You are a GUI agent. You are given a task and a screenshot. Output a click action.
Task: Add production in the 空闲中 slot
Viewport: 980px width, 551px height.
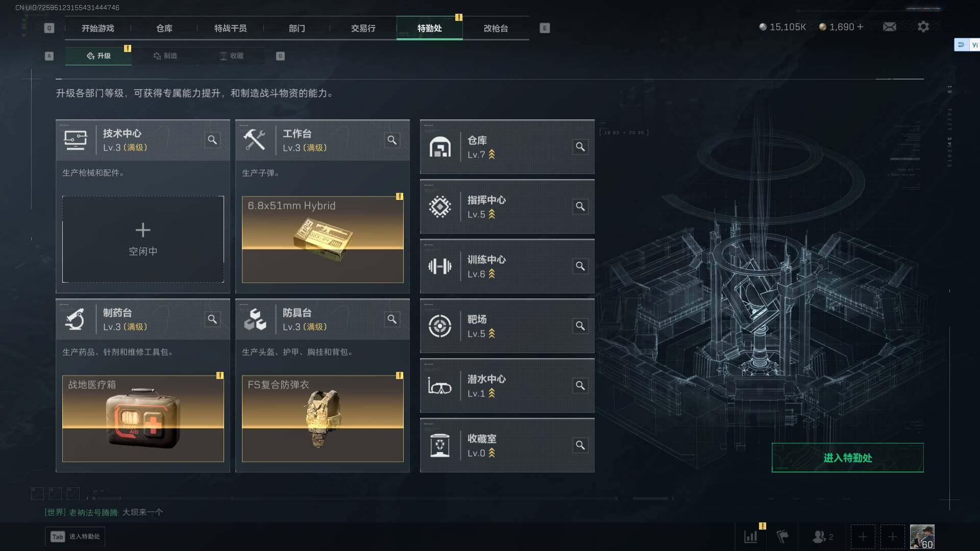(x=143, y=239)
